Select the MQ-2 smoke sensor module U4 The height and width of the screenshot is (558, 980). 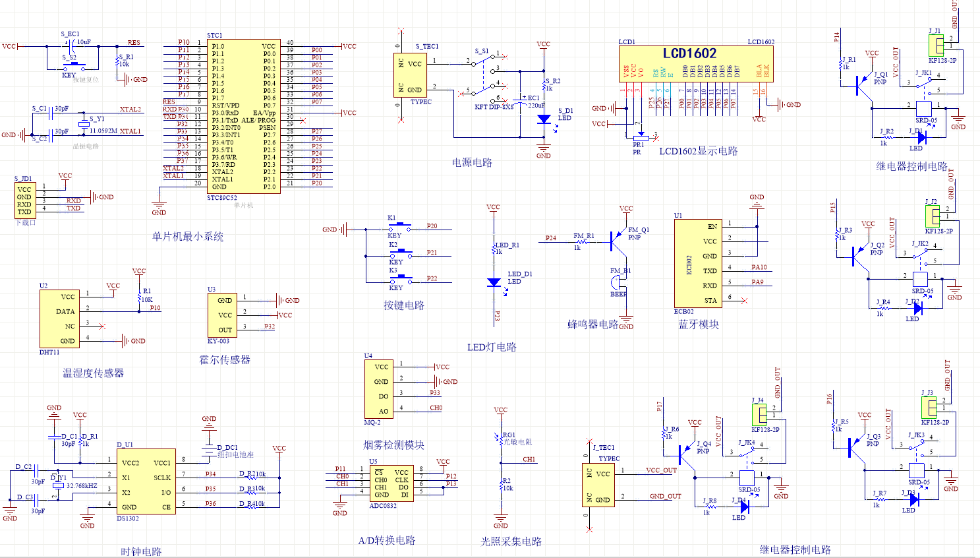coord(378,388)
